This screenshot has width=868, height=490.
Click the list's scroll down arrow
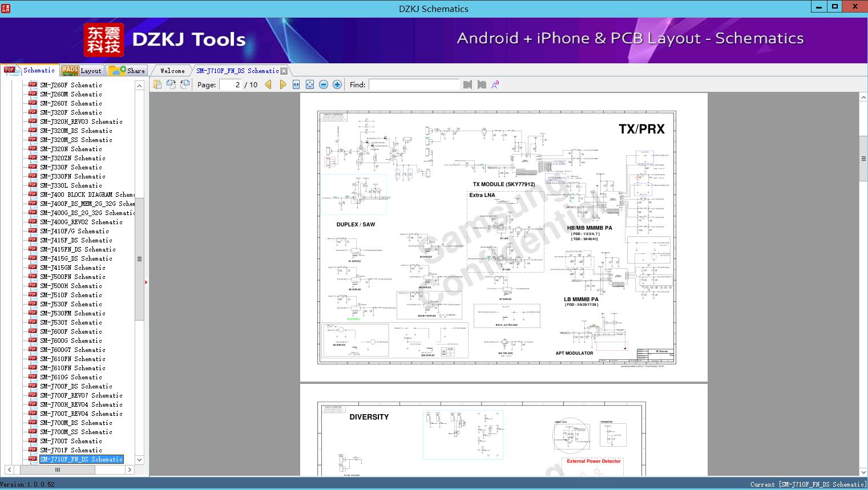(x=139, y=460)
